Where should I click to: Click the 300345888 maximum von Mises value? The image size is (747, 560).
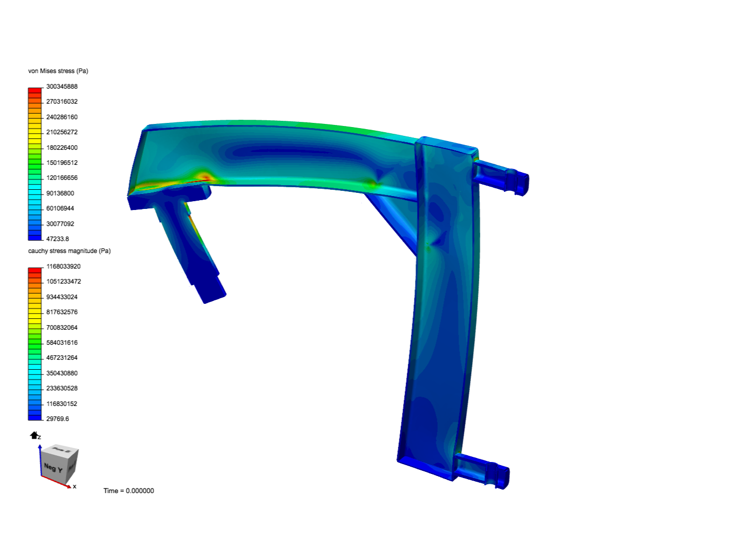62,87
